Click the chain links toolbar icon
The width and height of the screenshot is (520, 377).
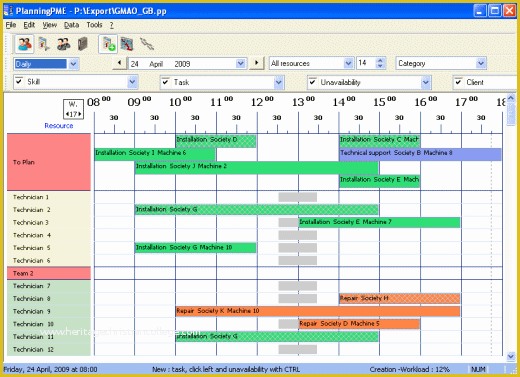pos(147,44)
